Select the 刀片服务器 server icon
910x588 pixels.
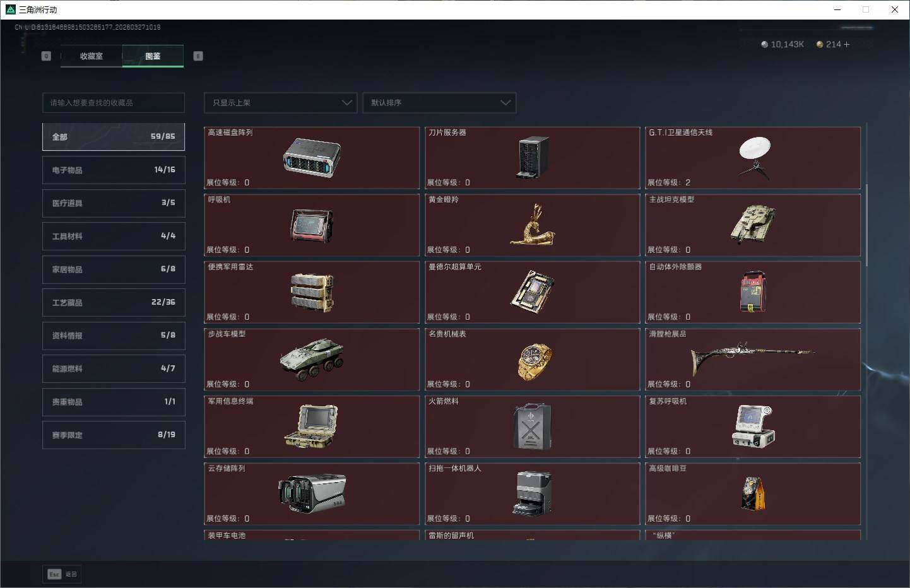point(533,158)
